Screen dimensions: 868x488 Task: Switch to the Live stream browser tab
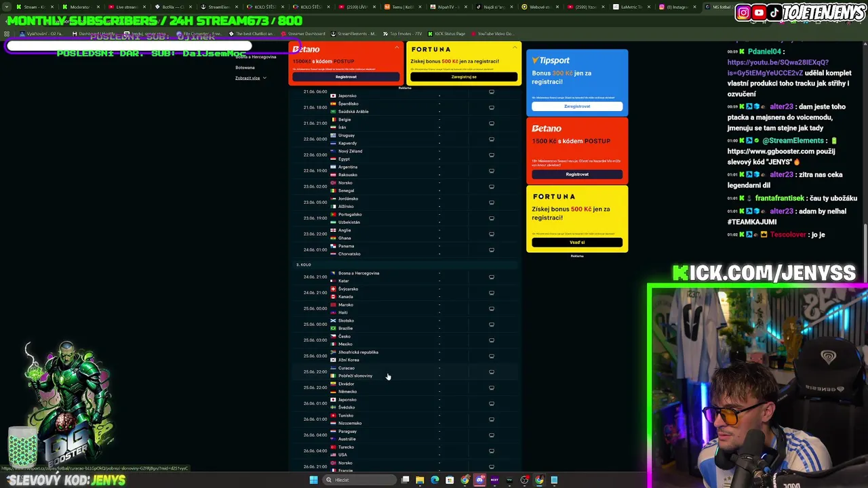point(126,7)
